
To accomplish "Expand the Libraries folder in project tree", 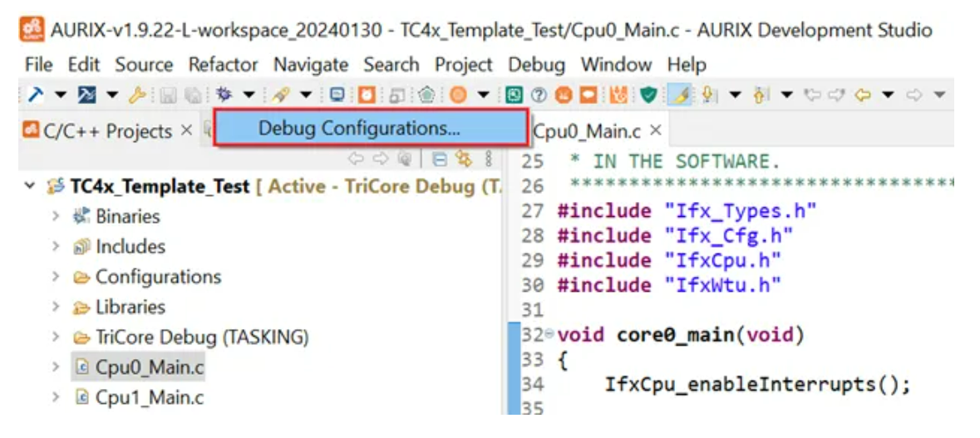I will (x=56, y=308).
